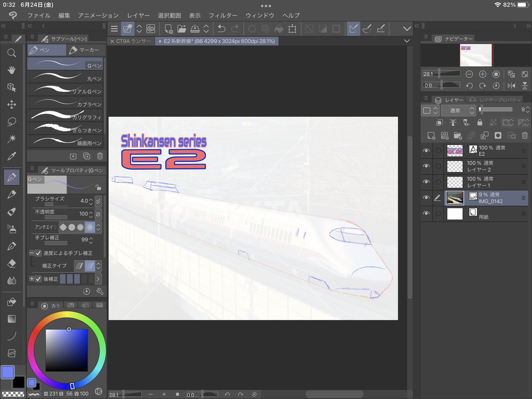Image resolution: width=532 pixels, height=399 pixels.
Task: Click the New canvas icon in command bar
Action: point(168,29)
